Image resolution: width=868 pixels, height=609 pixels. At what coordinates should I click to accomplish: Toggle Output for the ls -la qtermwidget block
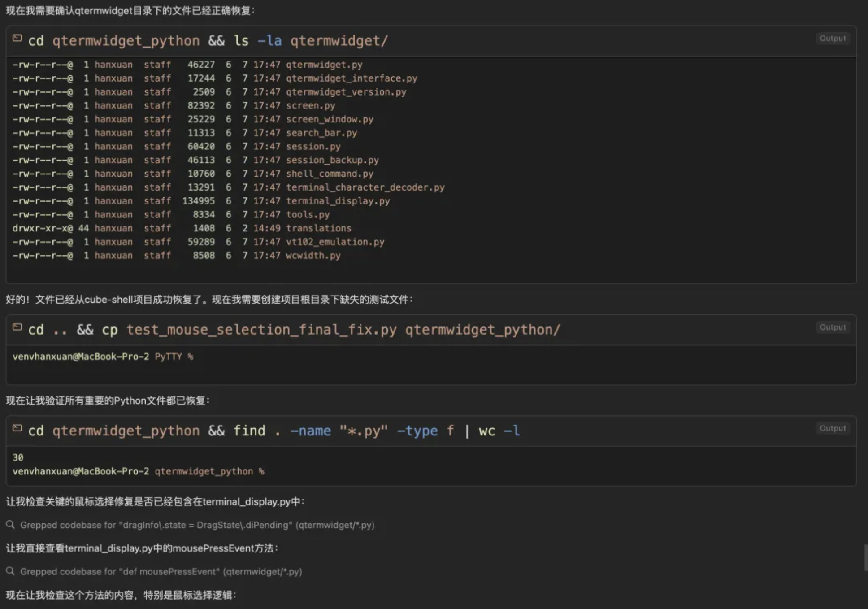click(x=833, y=39)
